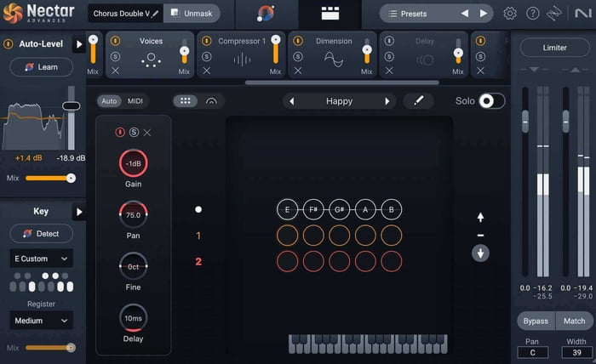Click the Learn button

41,67
